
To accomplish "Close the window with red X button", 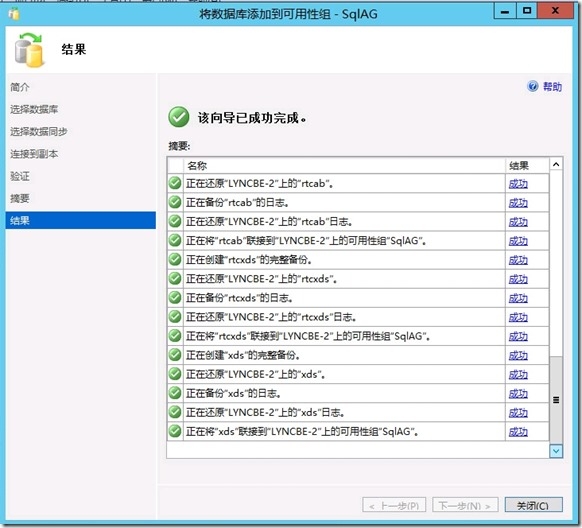I will [x=555, y=11].
